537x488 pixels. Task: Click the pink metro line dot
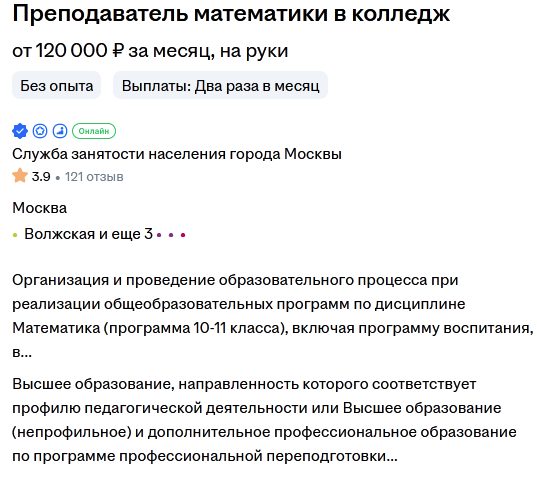click(183, 235)
